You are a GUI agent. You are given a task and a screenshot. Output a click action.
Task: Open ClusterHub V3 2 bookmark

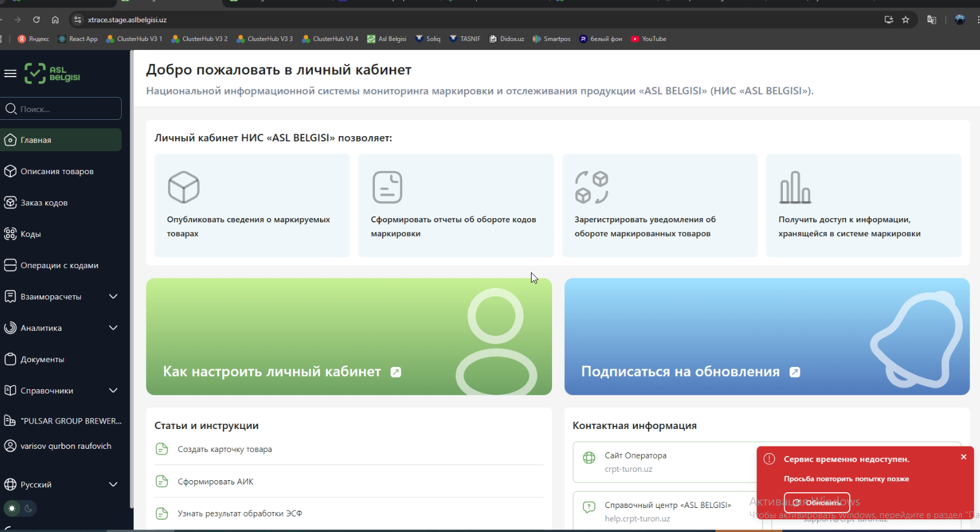pos(199,39)
